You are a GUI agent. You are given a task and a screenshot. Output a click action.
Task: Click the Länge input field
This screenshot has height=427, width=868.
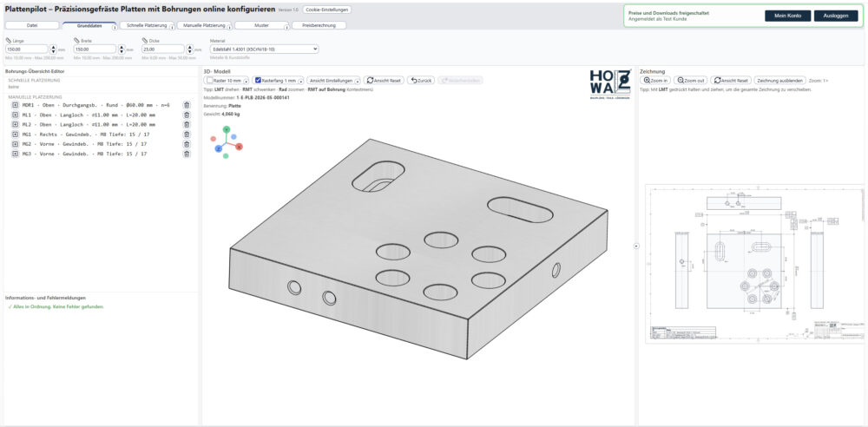pos(27,49)
